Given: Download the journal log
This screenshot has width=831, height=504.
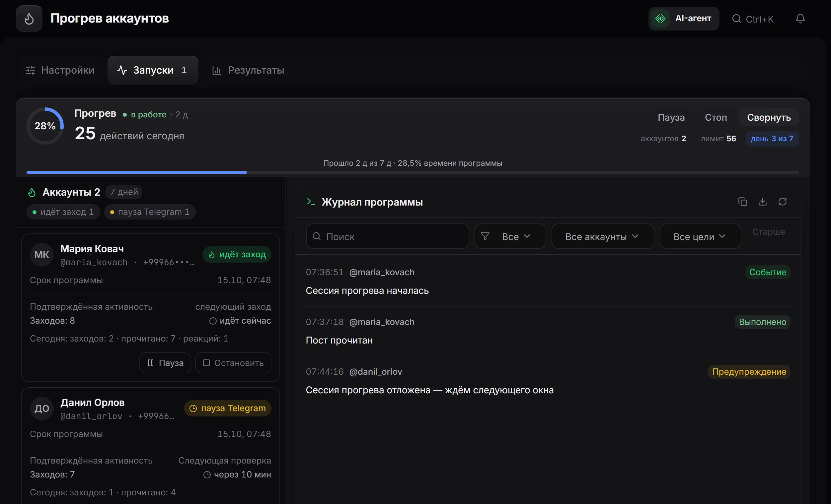Looking at the screenshot, I should point(762,202).
